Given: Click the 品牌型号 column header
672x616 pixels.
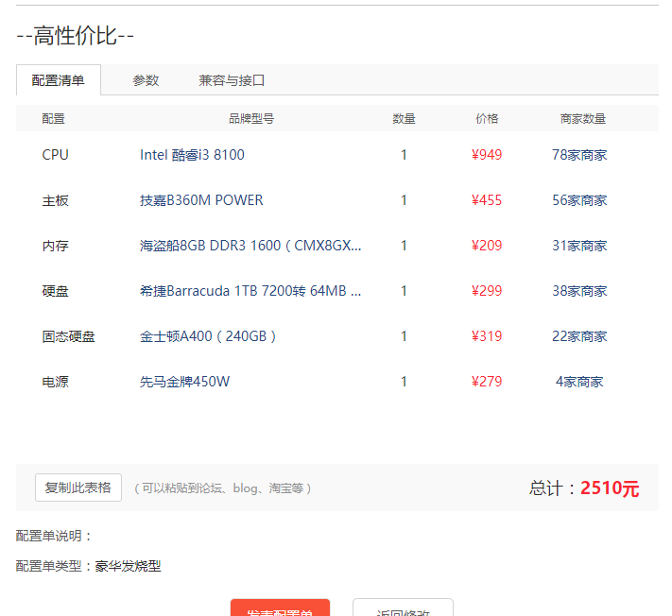Looking at the screenshot, I should click(251, 119).
